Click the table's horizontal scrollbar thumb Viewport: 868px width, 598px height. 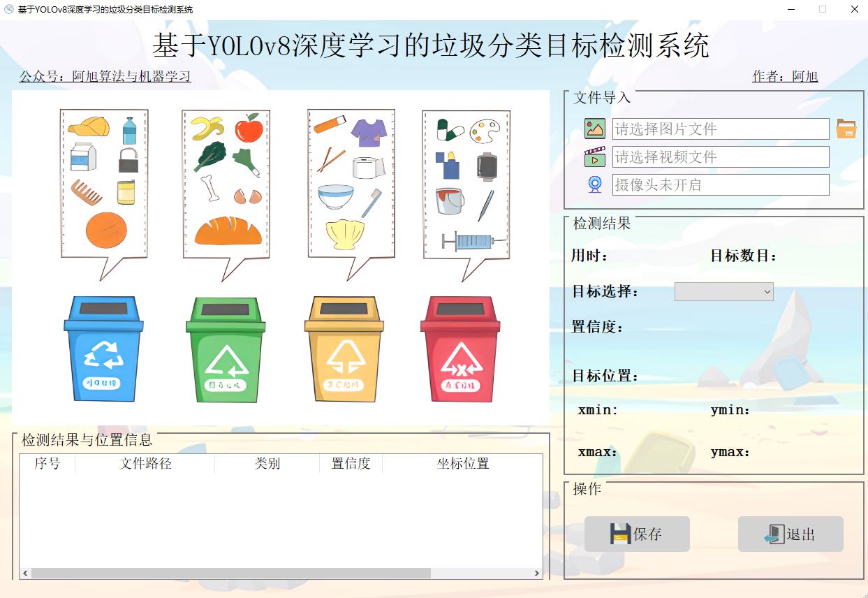click(230, 573)
